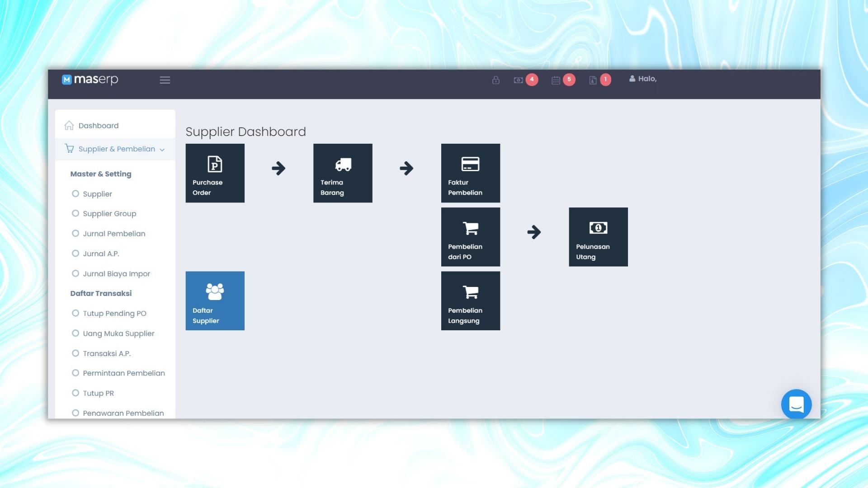
Task: Open calendar notifications with badge 5
Action: click(563, 80)
